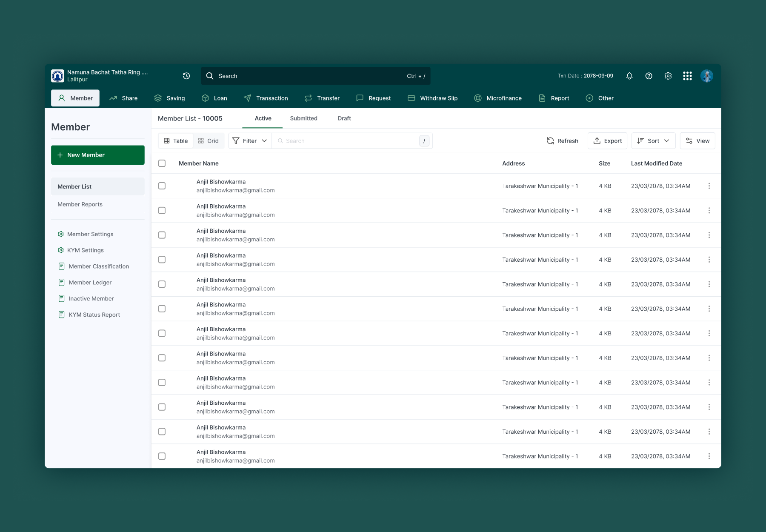Open row actions menu for last member row
This screenshot has width=766, height=532.
tap(709, 456)
